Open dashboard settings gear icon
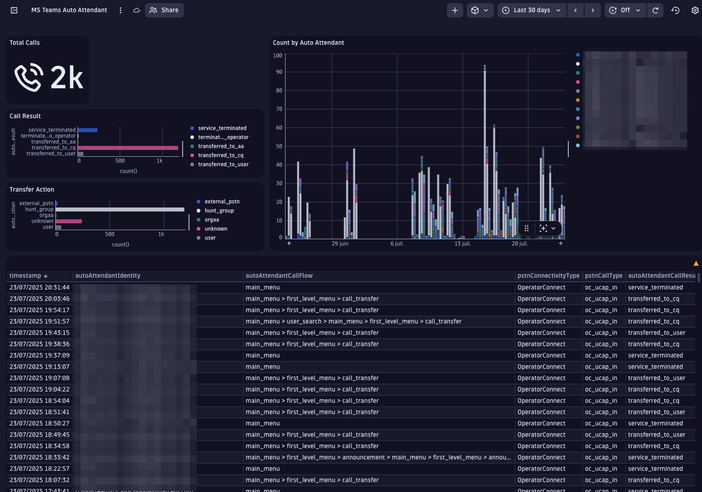The image size is (702, 492). [x=695, y=10]
